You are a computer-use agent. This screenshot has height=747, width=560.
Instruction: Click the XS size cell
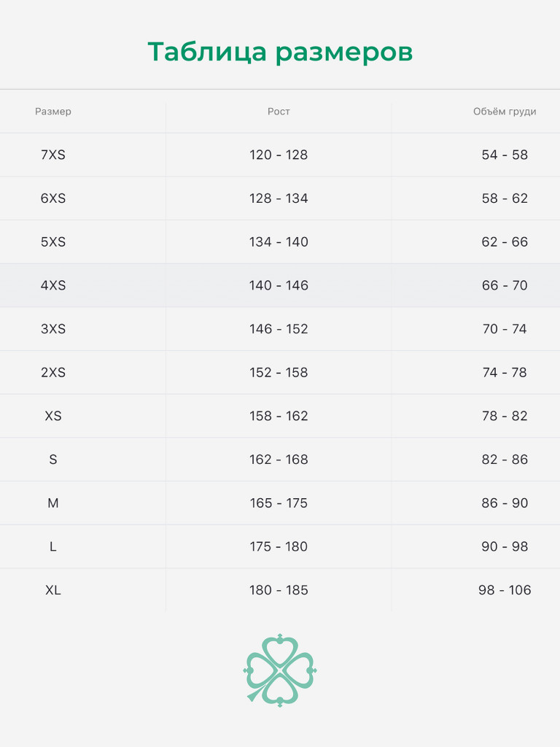53,416
